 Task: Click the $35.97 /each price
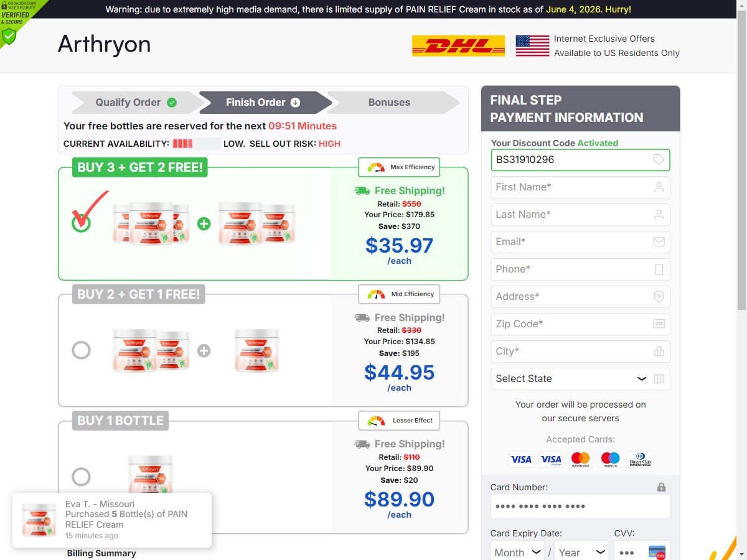(x=399, y=250)
